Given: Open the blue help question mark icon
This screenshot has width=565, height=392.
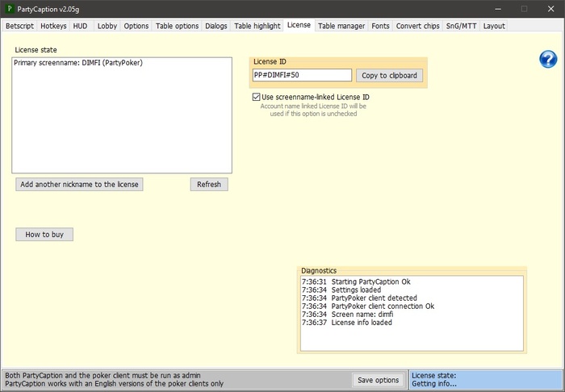Looking at the screenshot, I should point(548,60).
